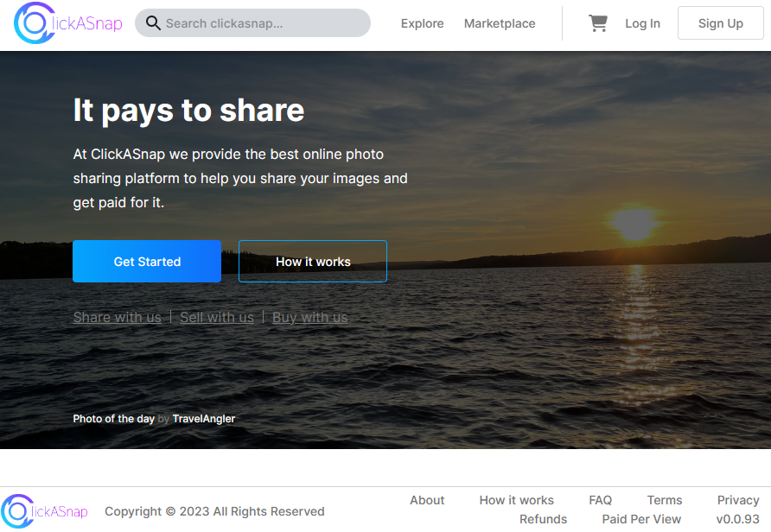Open the Explore menu item
The height and width of the screenshot is (532, 771).
tap(422, 23)
